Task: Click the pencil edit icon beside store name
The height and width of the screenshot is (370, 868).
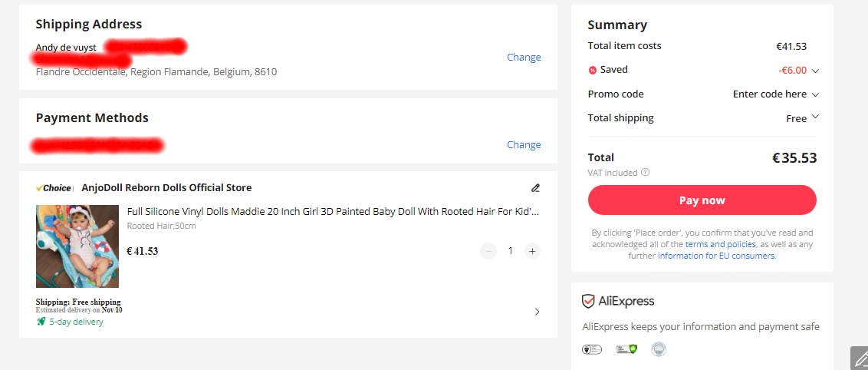Action: coord(534,188)
